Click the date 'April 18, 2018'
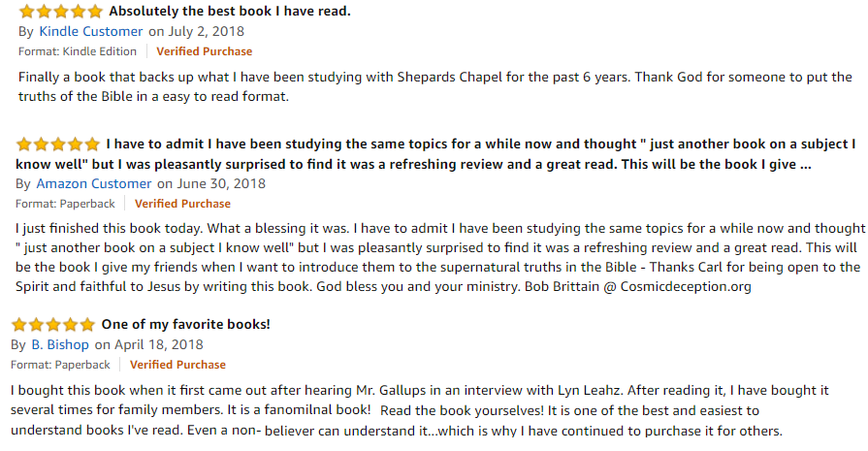 tap(159, 344)
